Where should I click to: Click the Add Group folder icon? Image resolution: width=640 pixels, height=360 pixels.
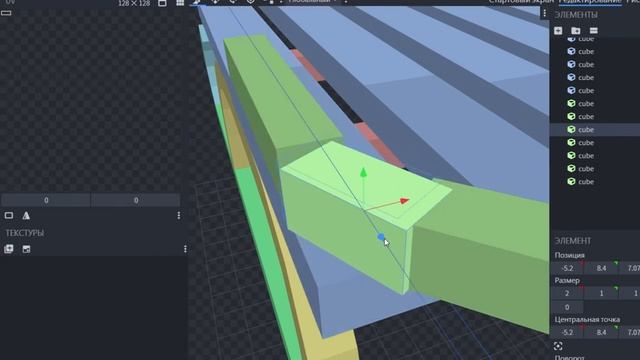(x=576, y=31)
